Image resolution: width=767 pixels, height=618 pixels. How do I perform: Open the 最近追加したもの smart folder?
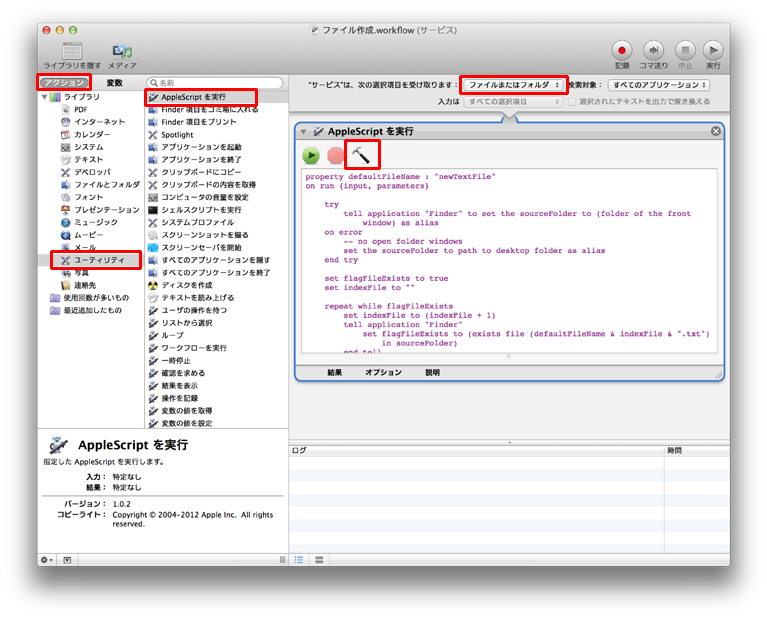[90, 310]
